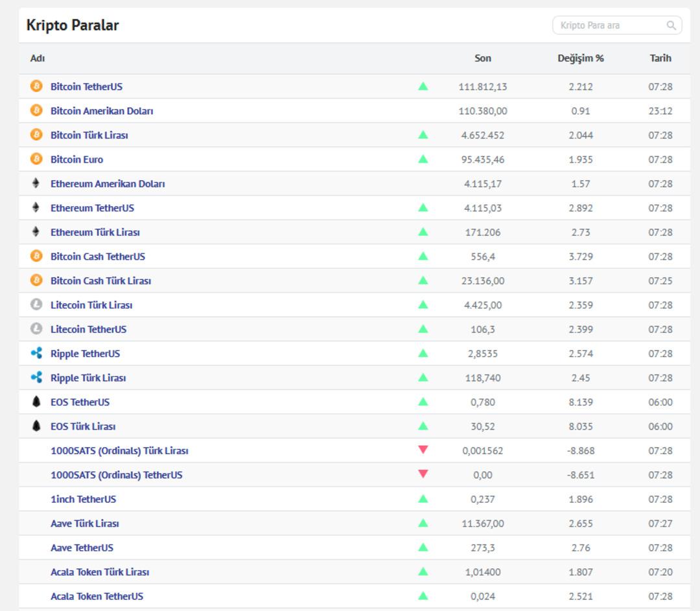Image resolution: width=700 pixels, height=611 pixels.
Task: Select the change value -8.868
Action: click(x=580, y=451)
